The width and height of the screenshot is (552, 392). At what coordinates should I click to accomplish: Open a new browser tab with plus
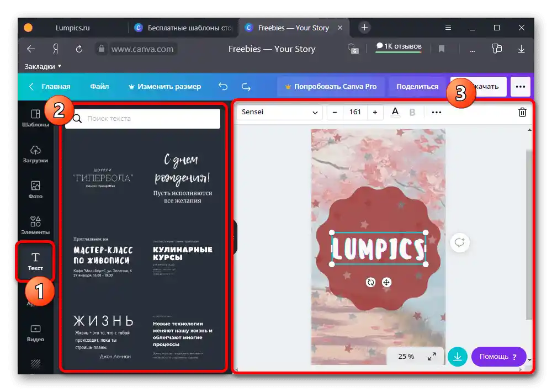(x=364, y=28)
